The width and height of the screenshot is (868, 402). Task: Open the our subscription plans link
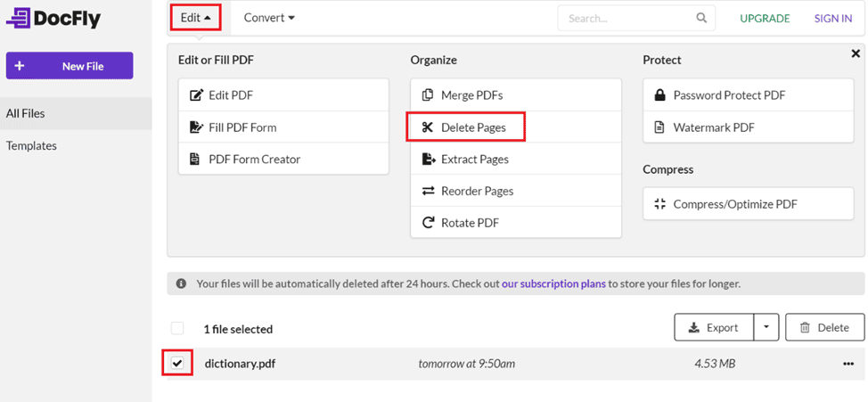point(553,284)
